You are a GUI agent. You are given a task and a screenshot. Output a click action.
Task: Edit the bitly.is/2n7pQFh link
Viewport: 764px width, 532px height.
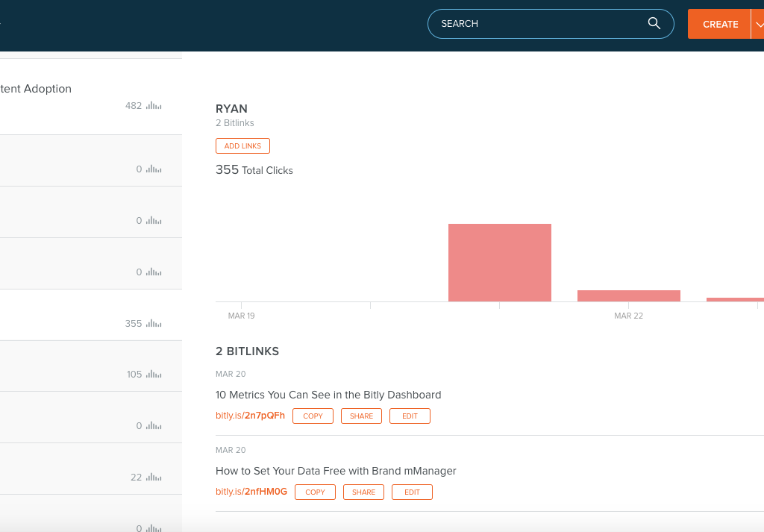point(410,416)
